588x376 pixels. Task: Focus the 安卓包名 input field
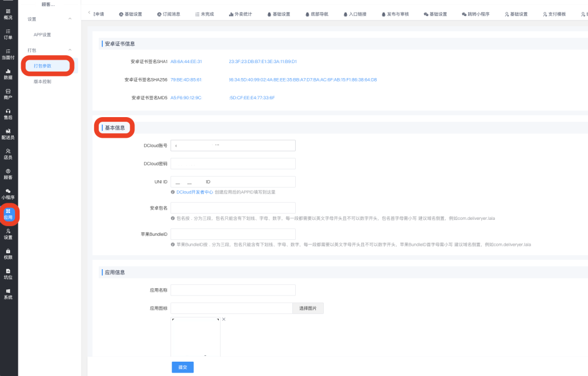click(x=233, y=208)
